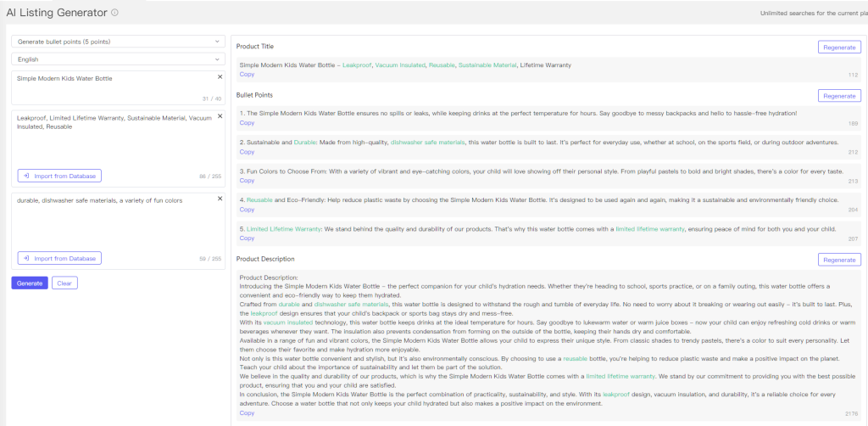Copy bullet point 2 Sustainable and Durable

tap(247, 152)
